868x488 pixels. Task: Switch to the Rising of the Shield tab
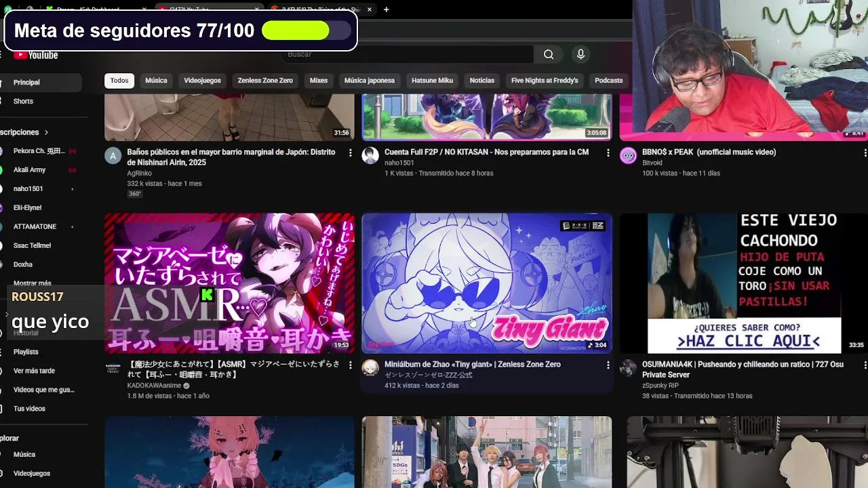pos(321,9)
